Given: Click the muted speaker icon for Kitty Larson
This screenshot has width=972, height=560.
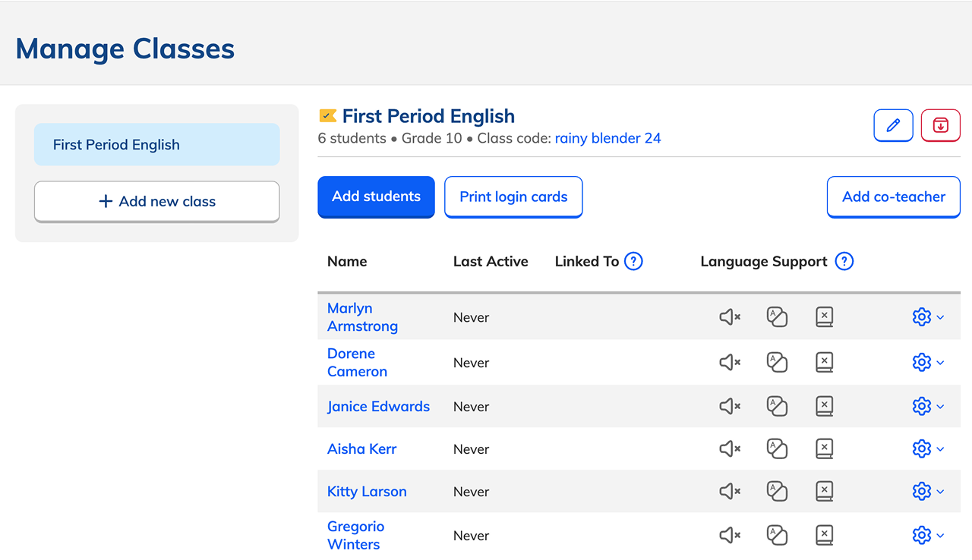Looking at the screenshot, I should click(729, 491).
